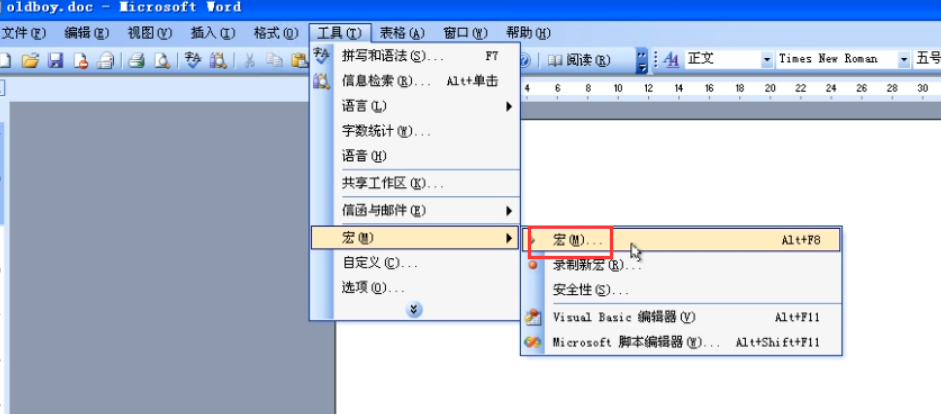Image resolution: width=941 pixels, height=414 pixels.
Task: Choose 共享工作区(K)... menu entry
Action: point(415,183)
